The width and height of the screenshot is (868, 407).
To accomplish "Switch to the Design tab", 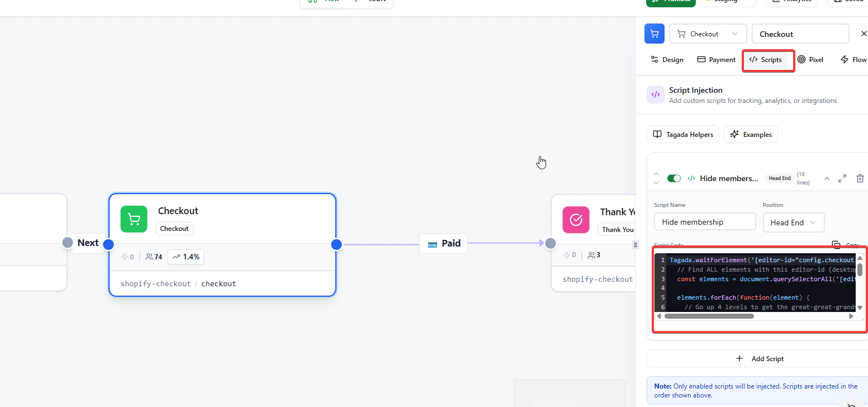I will [667, 60].
